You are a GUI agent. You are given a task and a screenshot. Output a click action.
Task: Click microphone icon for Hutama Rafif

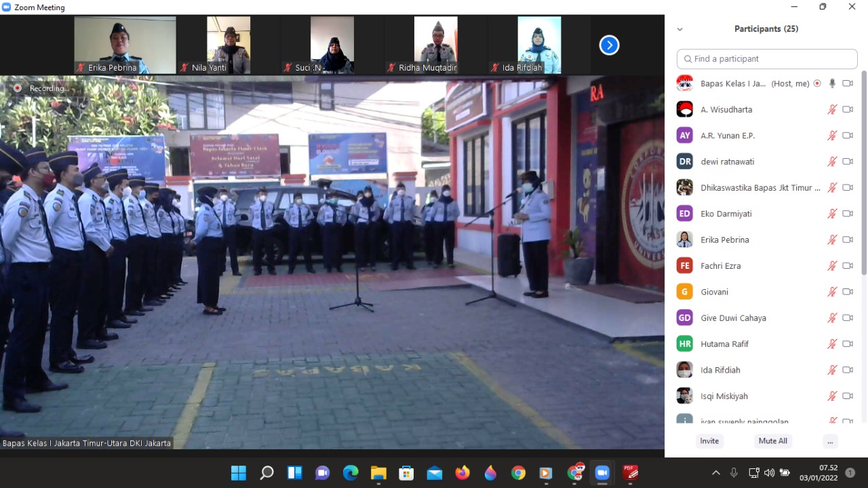click(x=832, y=344)
